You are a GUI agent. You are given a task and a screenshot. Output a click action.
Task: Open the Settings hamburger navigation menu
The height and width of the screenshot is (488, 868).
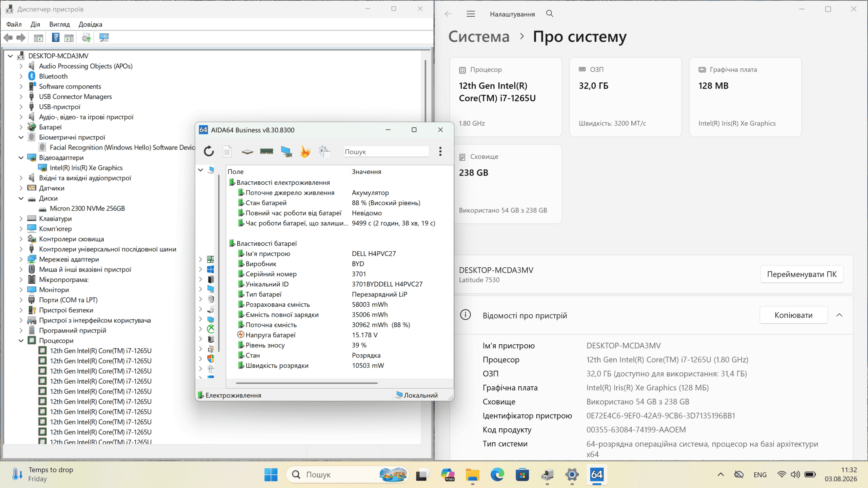pyautogui.click(x=471, y=14)
